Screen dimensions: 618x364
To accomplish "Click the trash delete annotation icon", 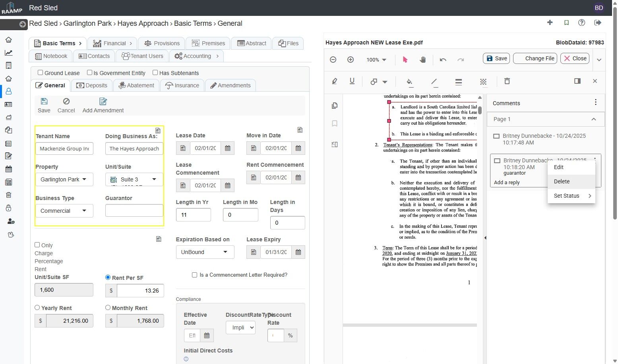I will 507,81.
